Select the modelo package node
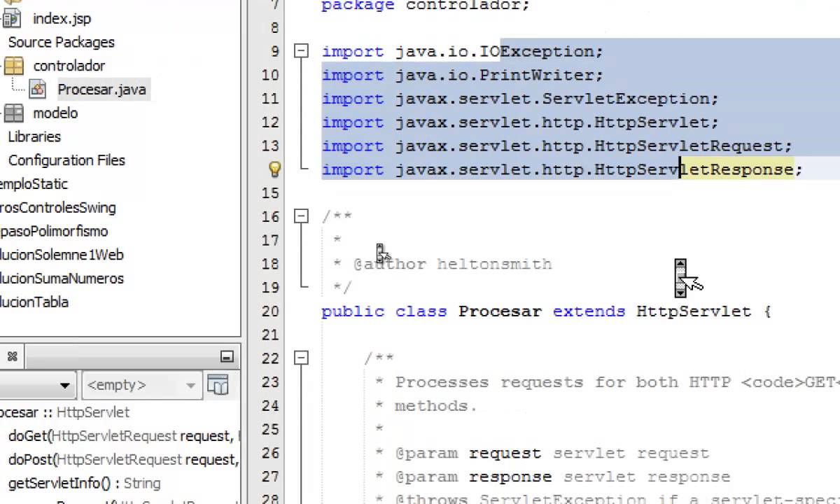This screenshot has height=504, width=840. [x=55, y=113]
